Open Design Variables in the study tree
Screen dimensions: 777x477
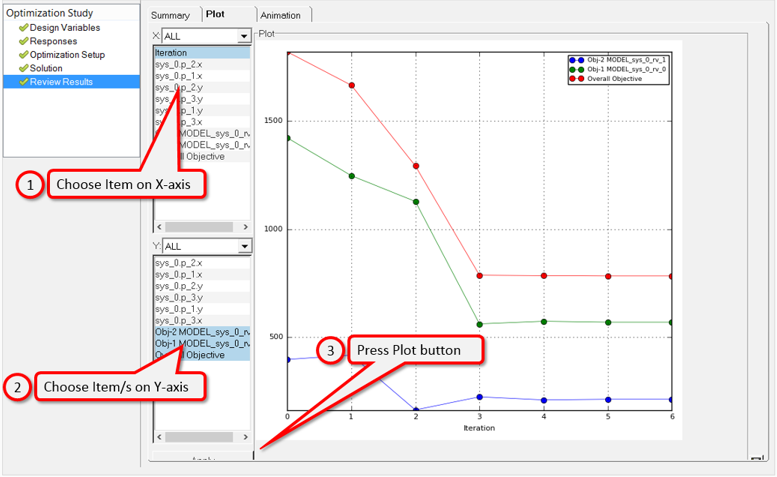(x=66, y=28)
